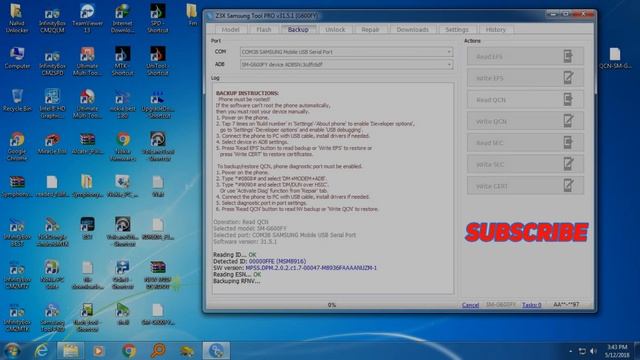Switch to the Model tab
The height and width of the screenshot is (360, 640).
coord(230,29)
